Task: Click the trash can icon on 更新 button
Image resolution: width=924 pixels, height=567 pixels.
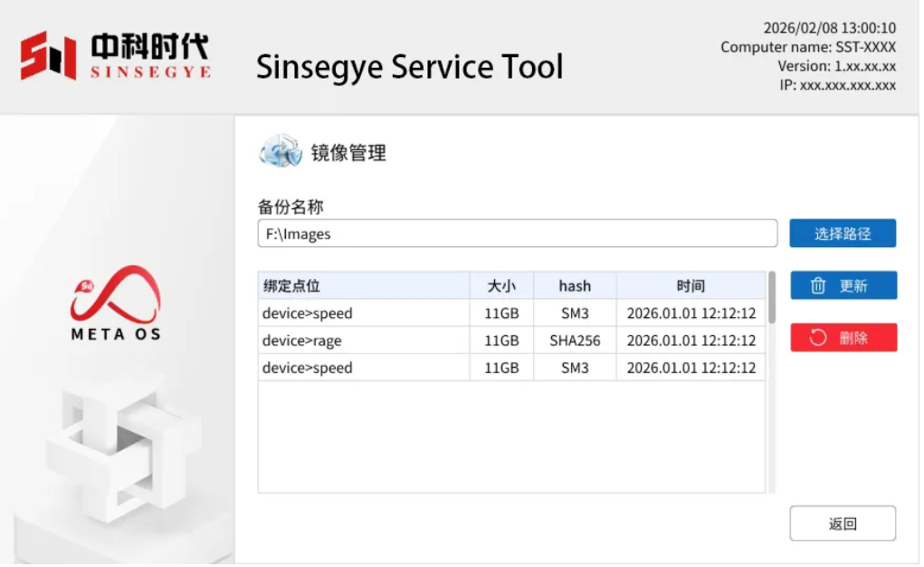Action: 818,286
